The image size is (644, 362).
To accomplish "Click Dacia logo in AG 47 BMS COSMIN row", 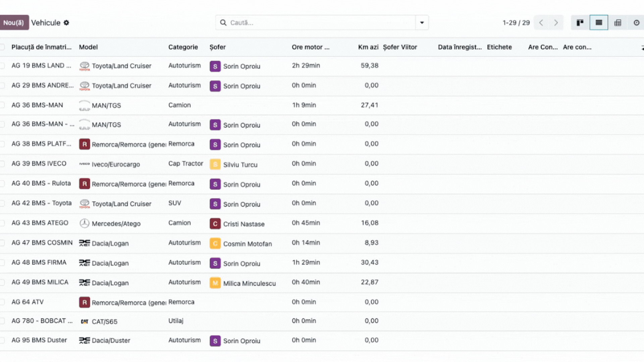I will (85, 243).
